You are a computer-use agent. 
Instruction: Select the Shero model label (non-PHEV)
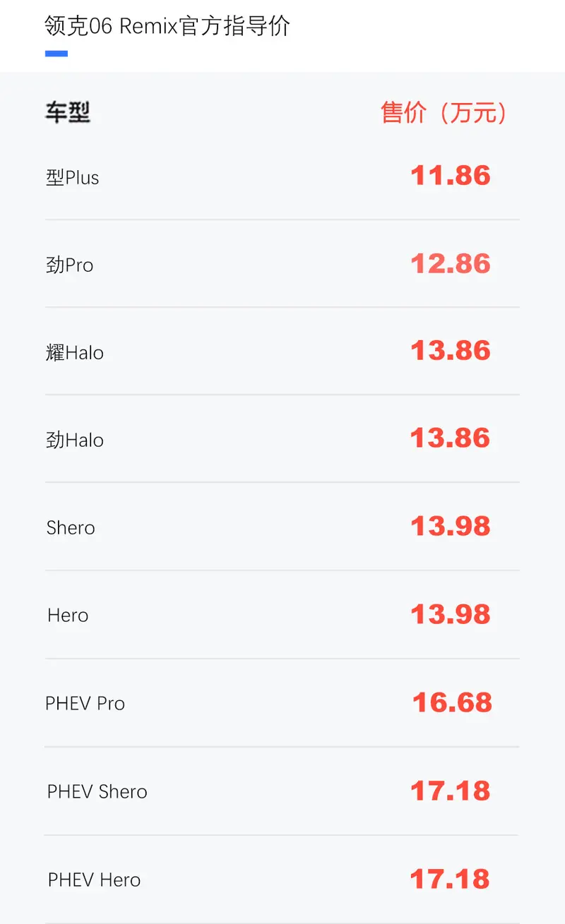71,528
